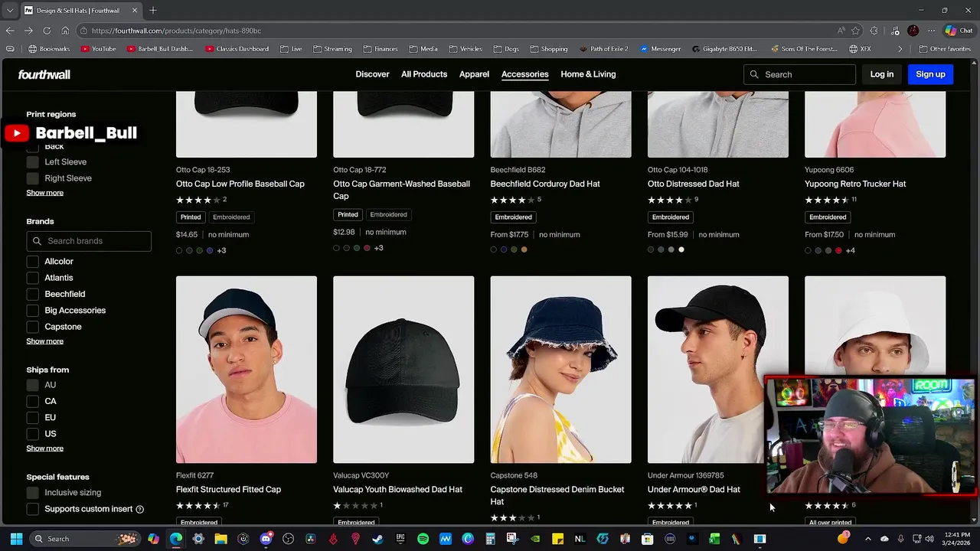Reload the page with refresh icon
980x551 pixels.
coord(47,31)
